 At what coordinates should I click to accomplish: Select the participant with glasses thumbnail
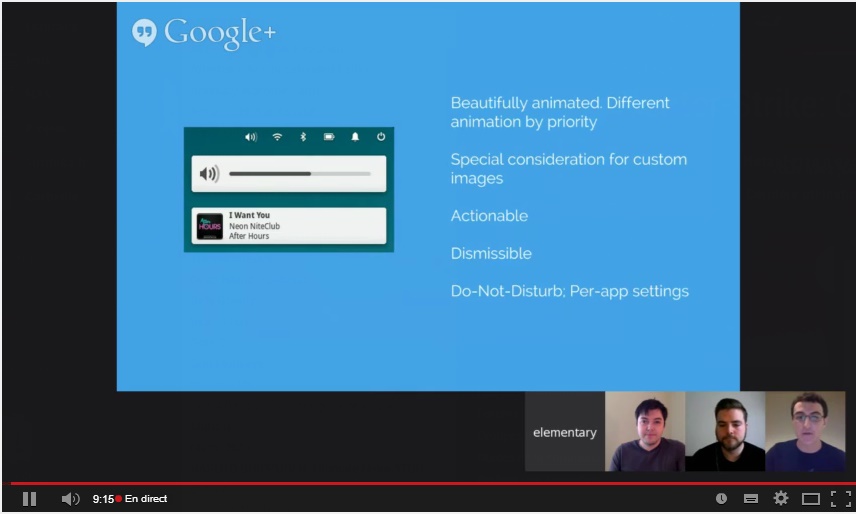(x=805, y=432)
